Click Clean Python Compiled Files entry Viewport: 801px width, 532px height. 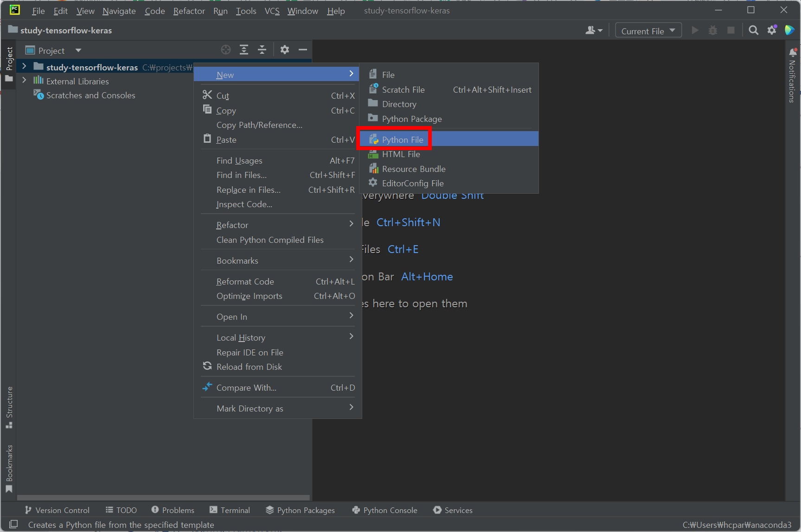278,240
